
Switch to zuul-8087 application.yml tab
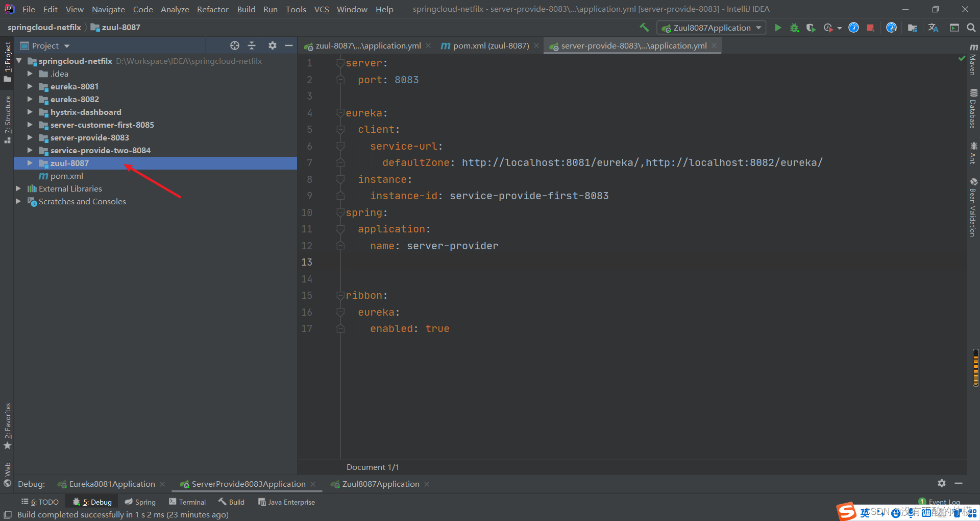click(368, 45)
